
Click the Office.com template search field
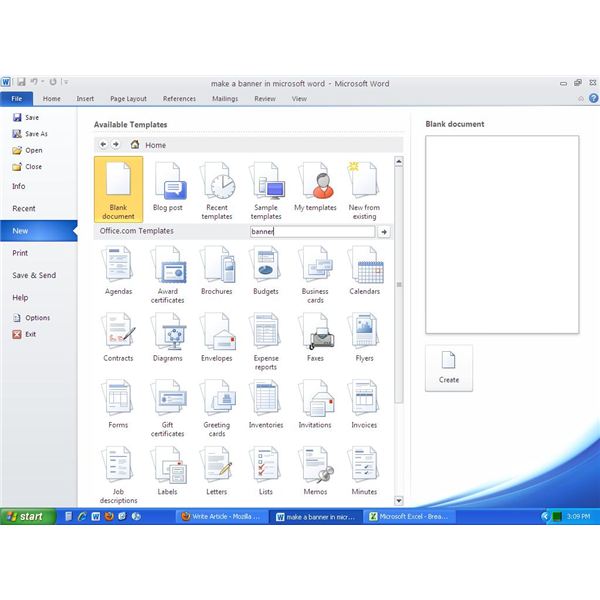[311, 231]
